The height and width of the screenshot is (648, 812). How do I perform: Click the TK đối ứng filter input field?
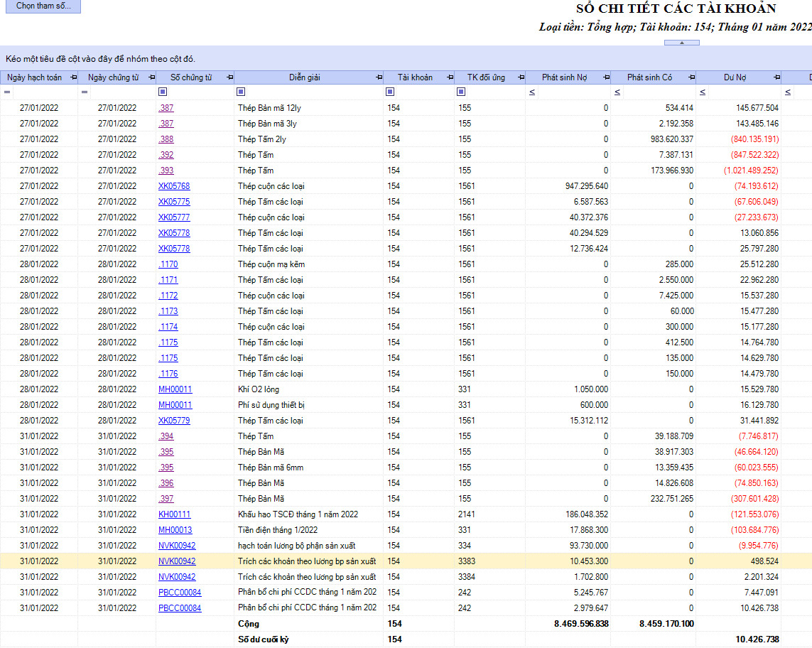point(496,92)
